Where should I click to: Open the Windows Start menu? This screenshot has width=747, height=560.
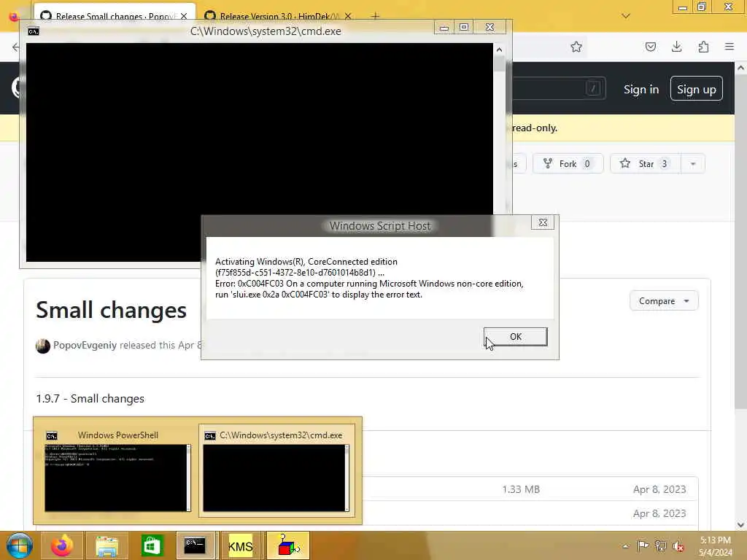[19, 545]
